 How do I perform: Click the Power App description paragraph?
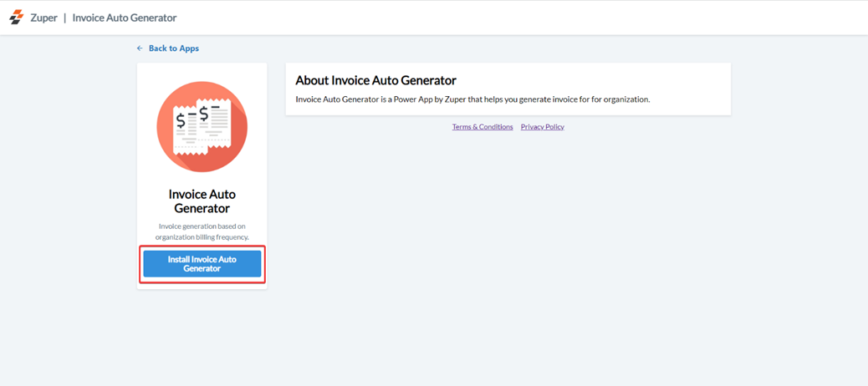tap(472, 99)
